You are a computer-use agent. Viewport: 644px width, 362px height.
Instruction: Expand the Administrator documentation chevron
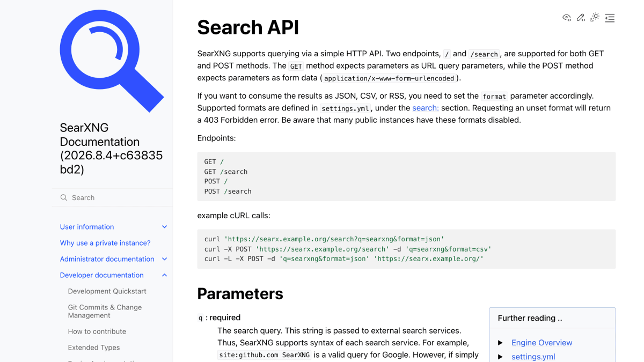pyautogui.click(x=164, y=259)
